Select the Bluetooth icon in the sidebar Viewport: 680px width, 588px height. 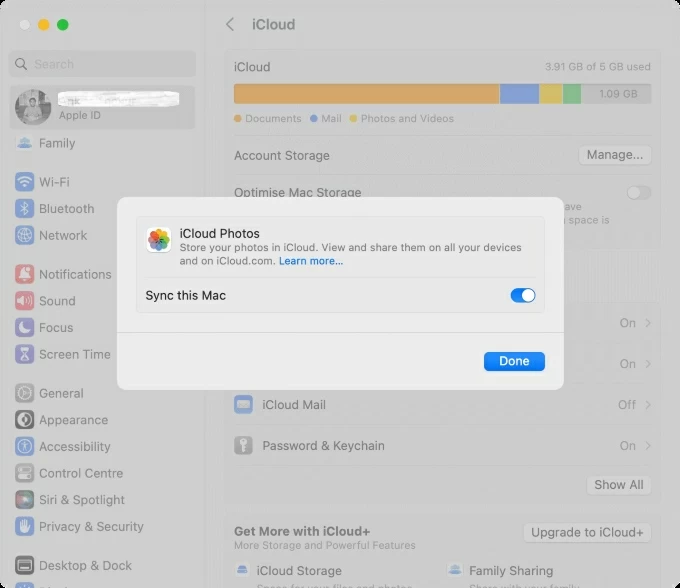coord(25,209)
